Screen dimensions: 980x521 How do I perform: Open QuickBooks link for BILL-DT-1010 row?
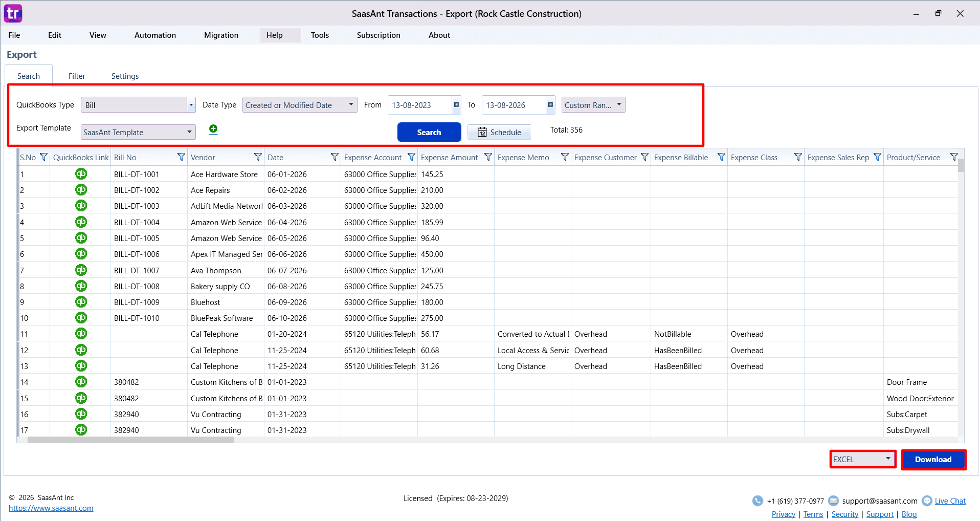(81, 318)
